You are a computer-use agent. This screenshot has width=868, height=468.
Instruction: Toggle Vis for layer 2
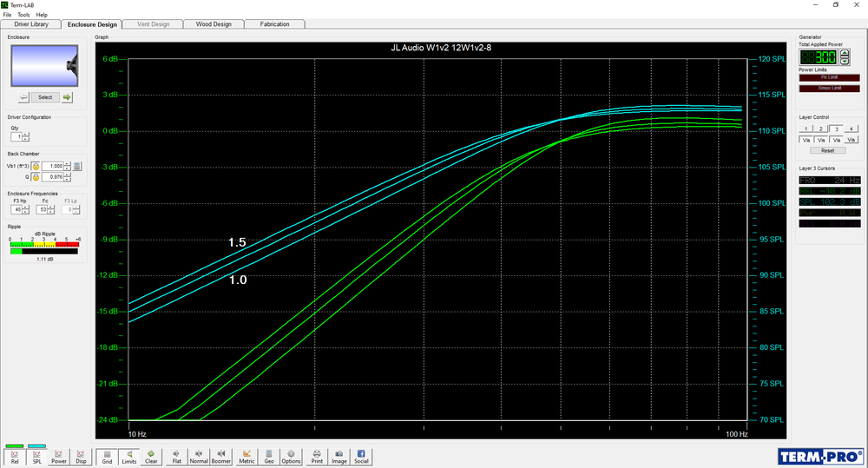coord(821,140)
